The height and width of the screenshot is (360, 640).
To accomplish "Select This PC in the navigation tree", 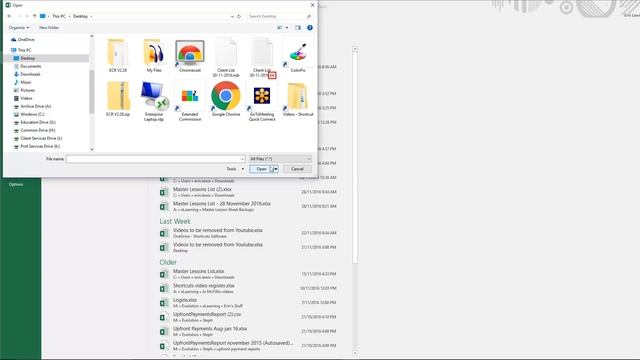I will [x=24, y=50].
